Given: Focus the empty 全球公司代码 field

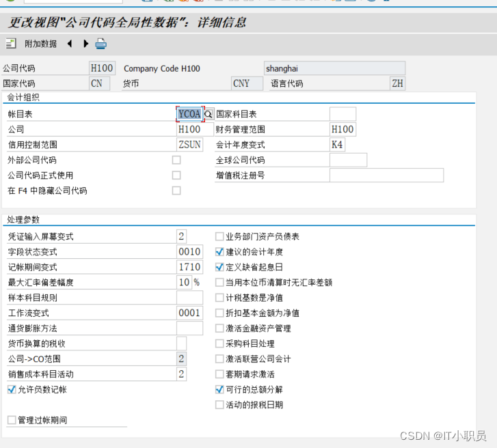Looking at the screenshot, I should click(x=349, y=160).
